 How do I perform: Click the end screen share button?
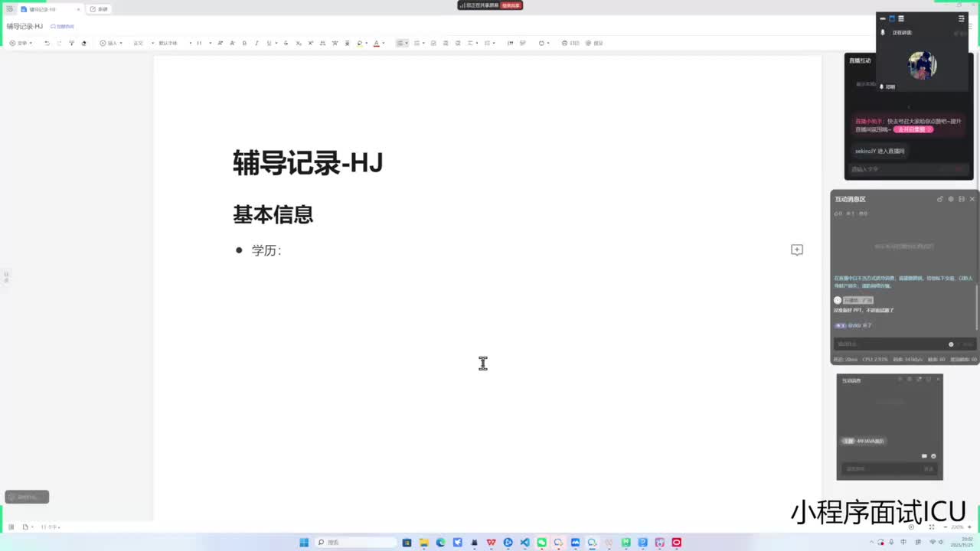[511, 5]
